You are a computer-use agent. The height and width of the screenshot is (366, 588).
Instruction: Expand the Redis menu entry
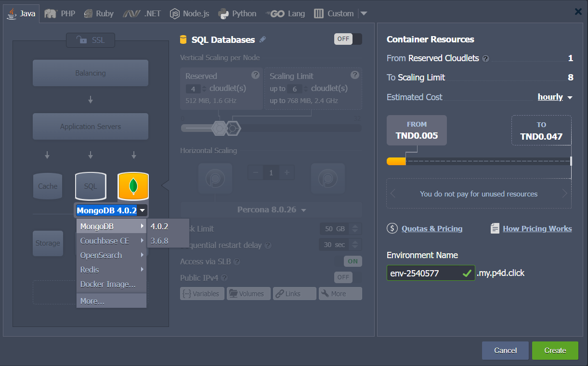pos(112,270)
